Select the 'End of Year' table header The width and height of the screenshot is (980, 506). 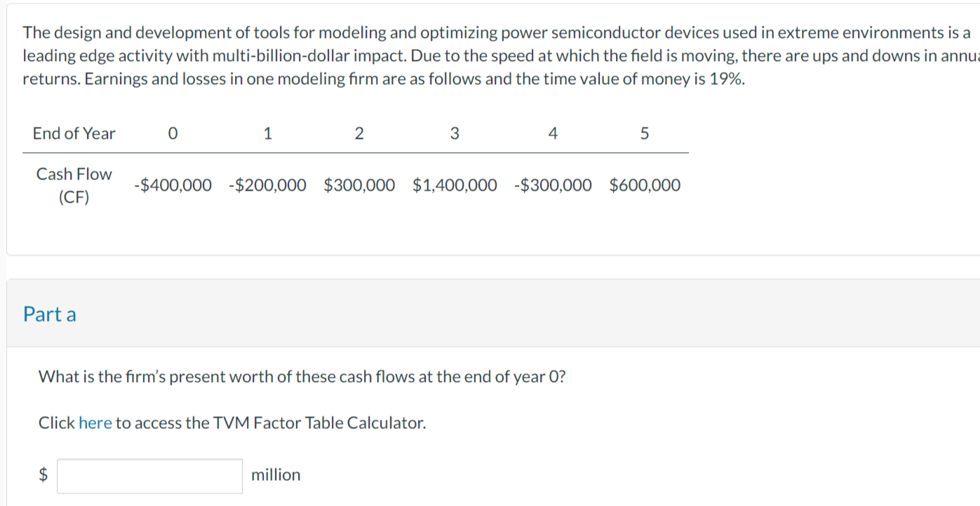pyautogui.click(x=74, y=133)
